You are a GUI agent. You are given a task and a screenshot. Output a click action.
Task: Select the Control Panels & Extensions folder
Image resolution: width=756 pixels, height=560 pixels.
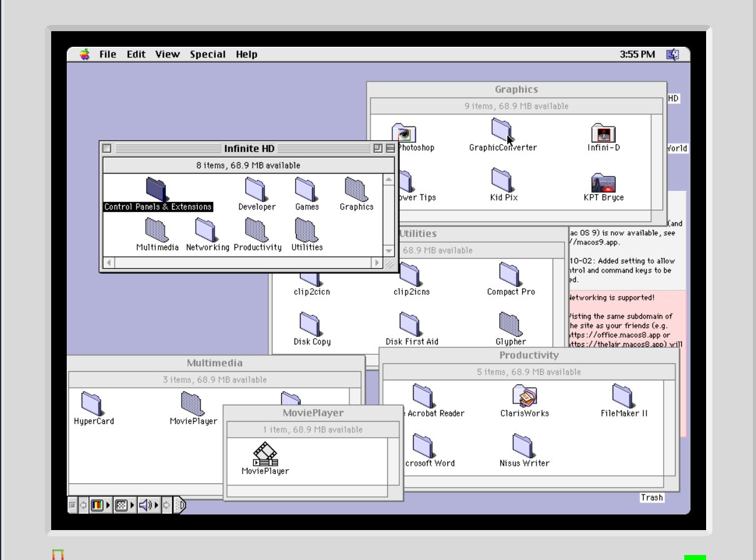pos(157,189)
